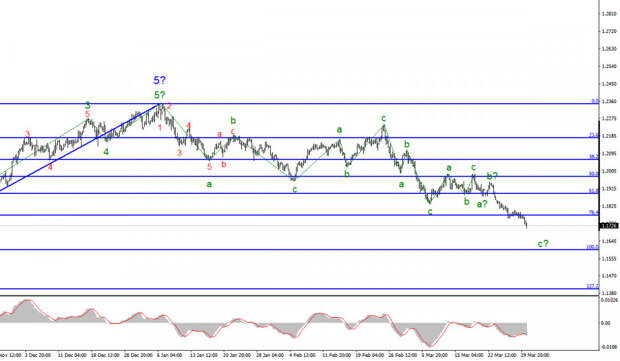Click the current price marker on the price axis
620x361 pixels.
[x=609, y=226]
